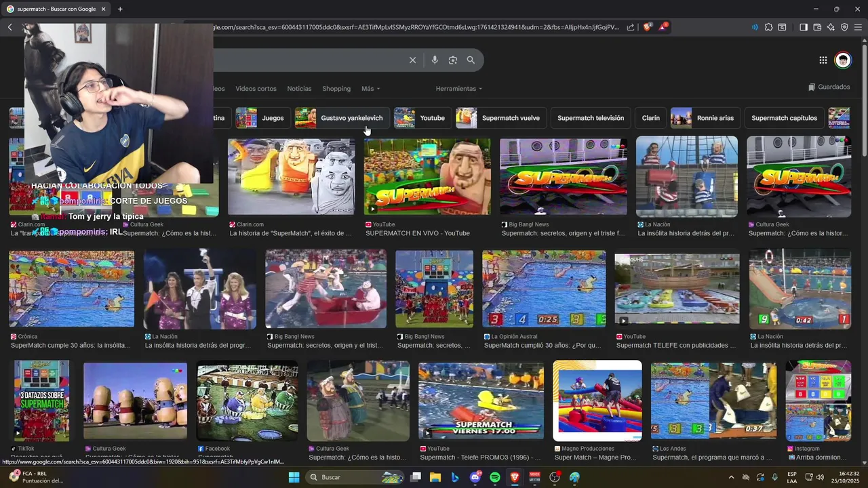Expand the Herramientas tools dropdown

459,89
